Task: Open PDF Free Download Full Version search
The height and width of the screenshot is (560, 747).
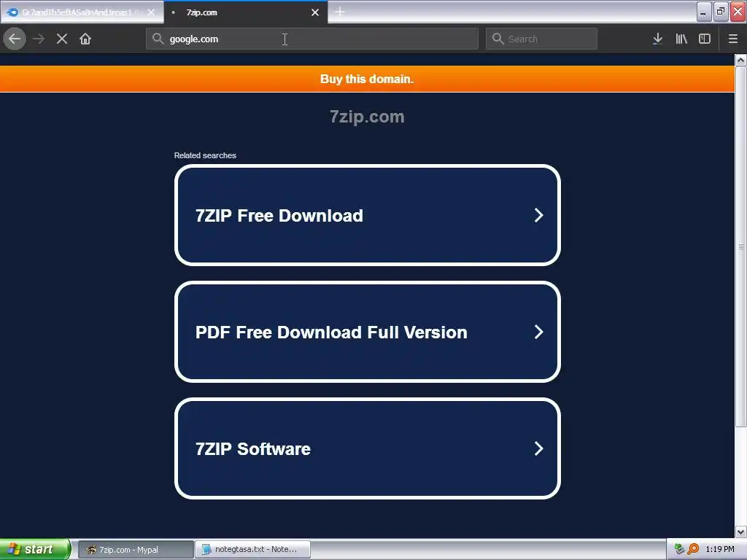Action: 368,332
